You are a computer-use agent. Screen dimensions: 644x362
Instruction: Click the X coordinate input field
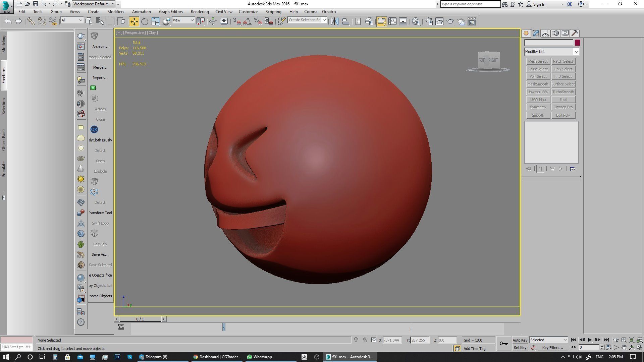point(392,340)
